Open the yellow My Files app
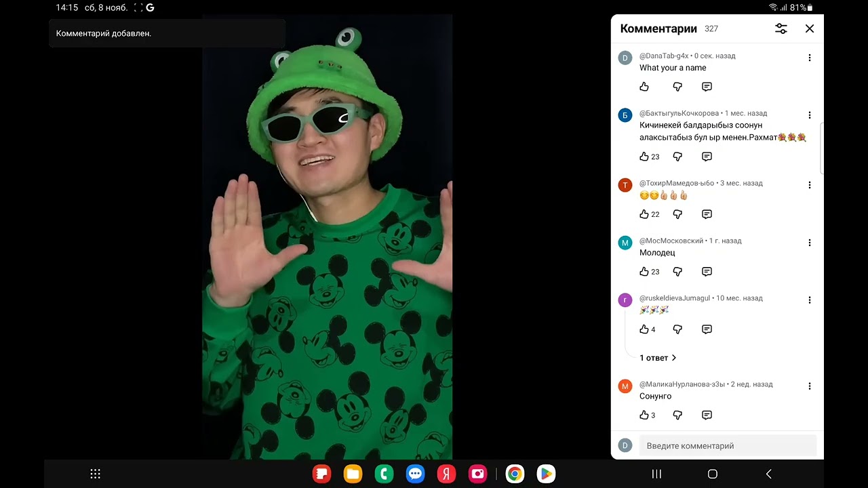 click(x=353, y=474)
